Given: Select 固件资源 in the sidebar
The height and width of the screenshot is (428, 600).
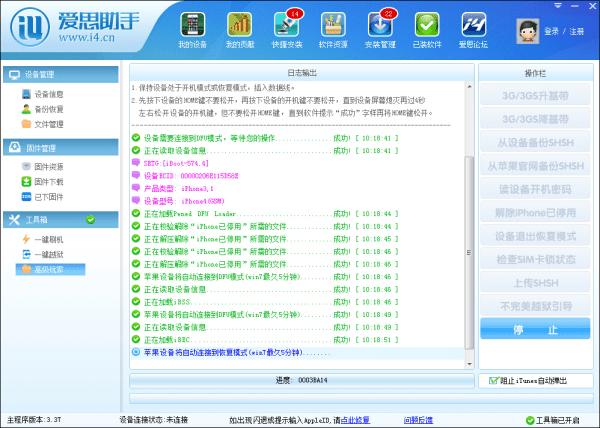Looking at the screenshot, I should (x=42, y=166).
